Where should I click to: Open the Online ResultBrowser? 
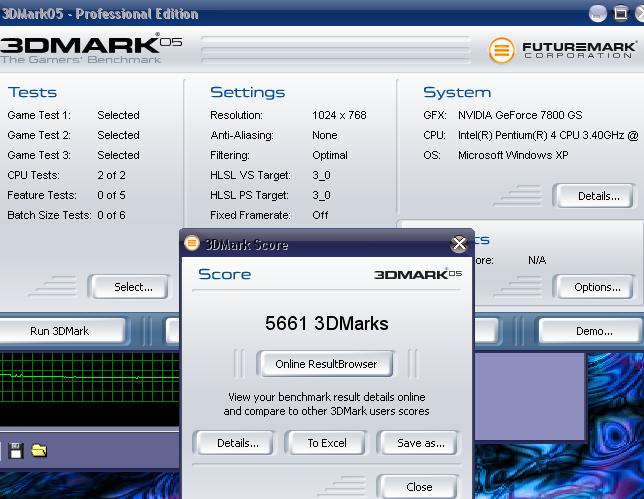coord(326,364)
